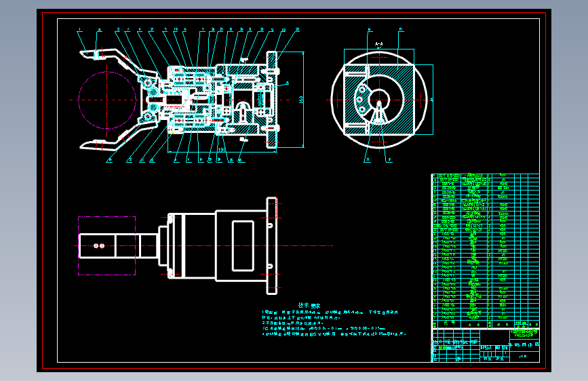Screen dimensions: 588x381
Task: Select part balloon number 19
Action: (x=176, y=29)
